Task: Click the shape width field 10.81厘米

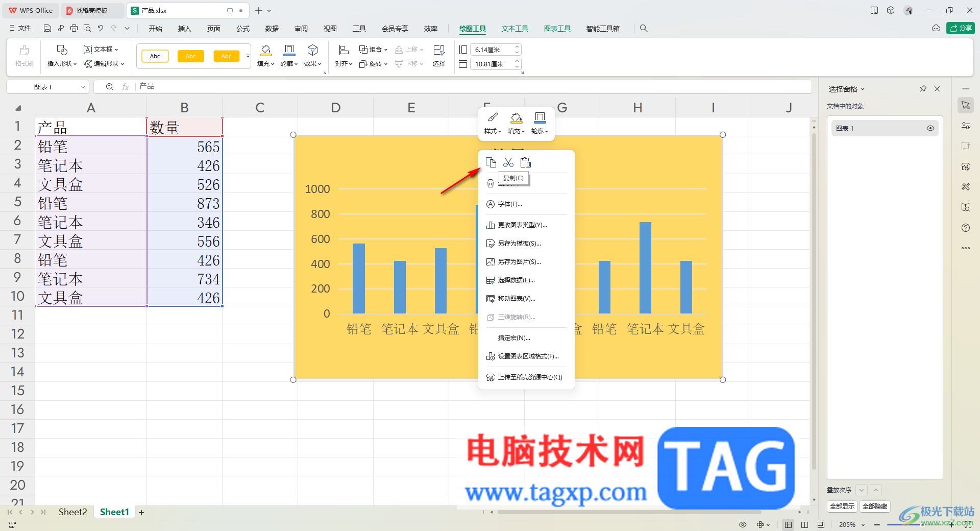Action: [x=495, y=64]
